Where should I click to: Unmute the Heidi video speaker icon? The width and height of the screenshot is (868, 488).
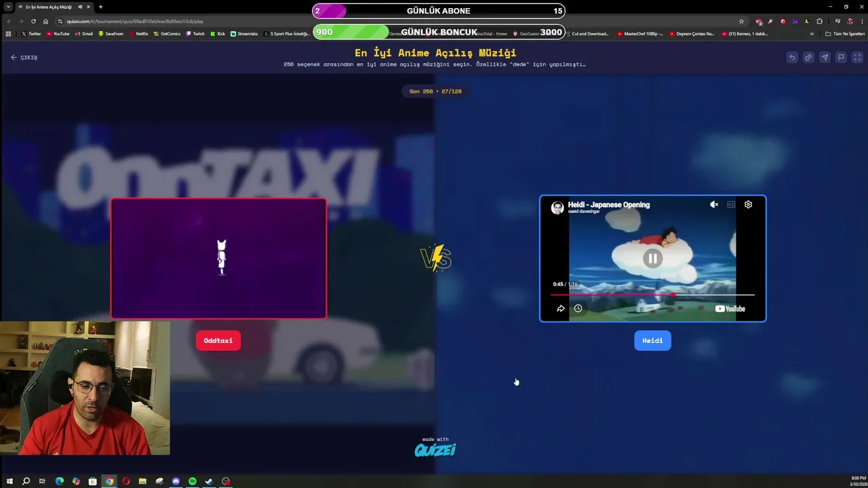click(x=714, y=205)
